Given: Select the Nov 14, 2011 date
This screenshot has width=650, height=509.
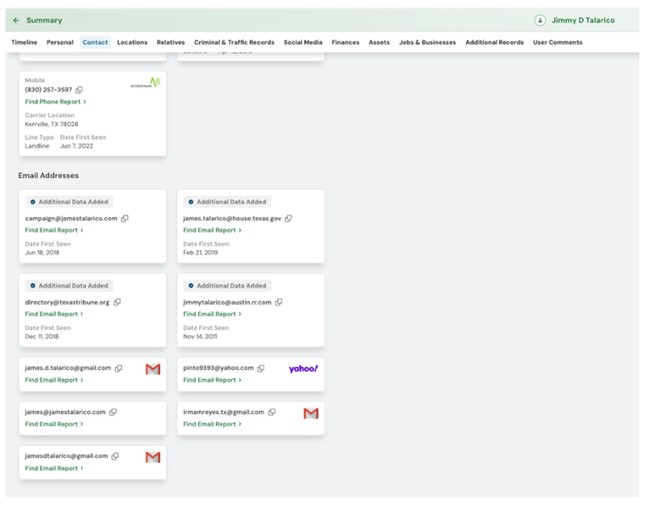Looking at the screenshot, I should click(x=200, y=336).
